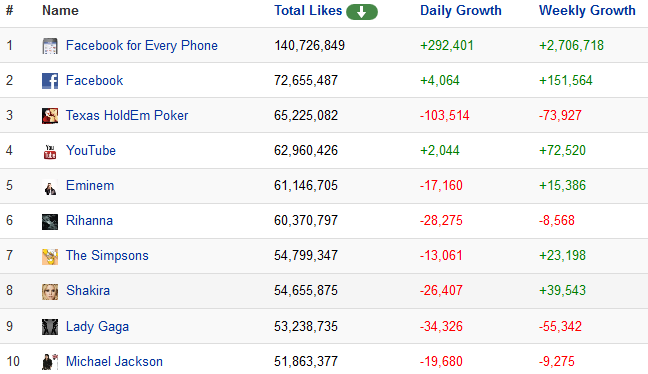Click the Rihanna profile icon
The image size is (648, 374).
(x=50, y=222)
